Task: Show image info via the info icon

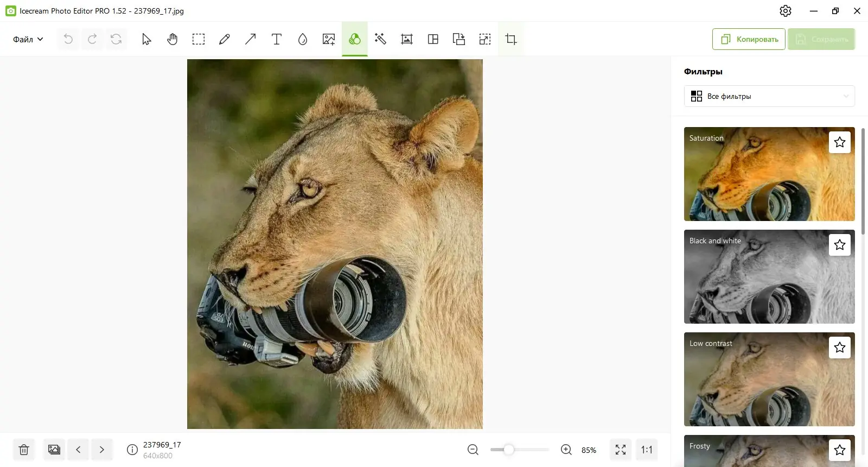Action: pyautogui.click(x=132, y=450)
